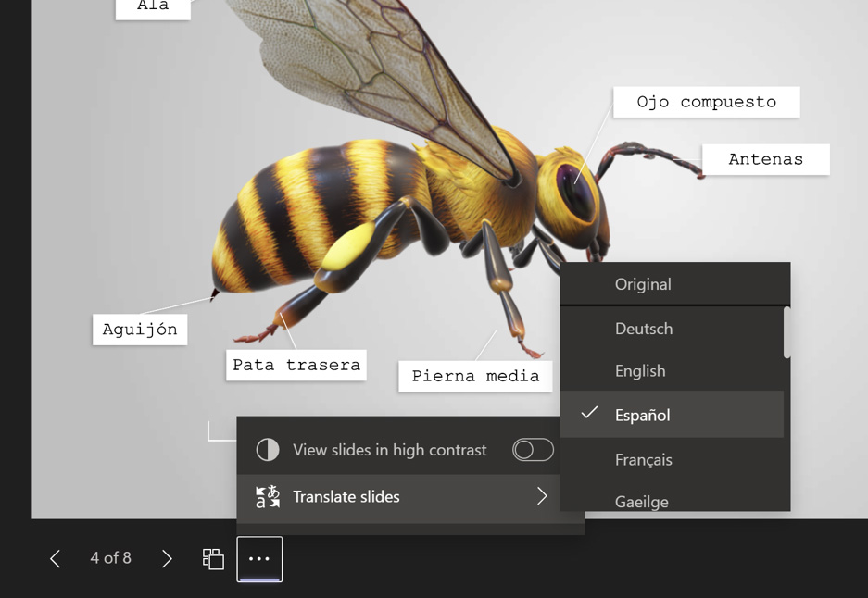Choose Gaeilge in the language list
This screenshot has height=598, width=868.
tap(642, 501)
